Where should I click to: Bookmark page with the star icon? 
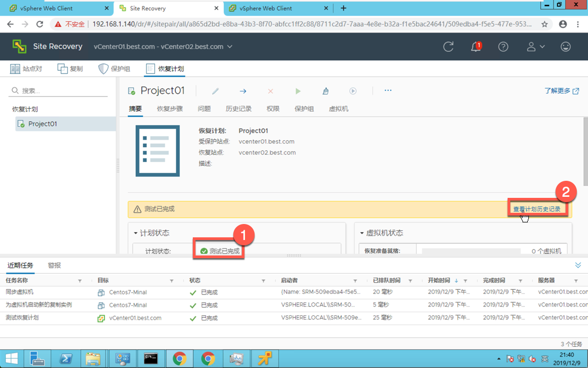point(544,25)
